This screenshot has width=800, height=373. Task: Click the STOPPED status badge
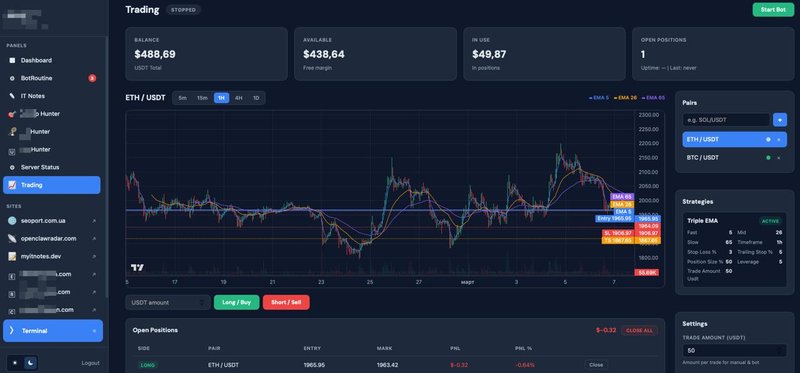point(183,10)
